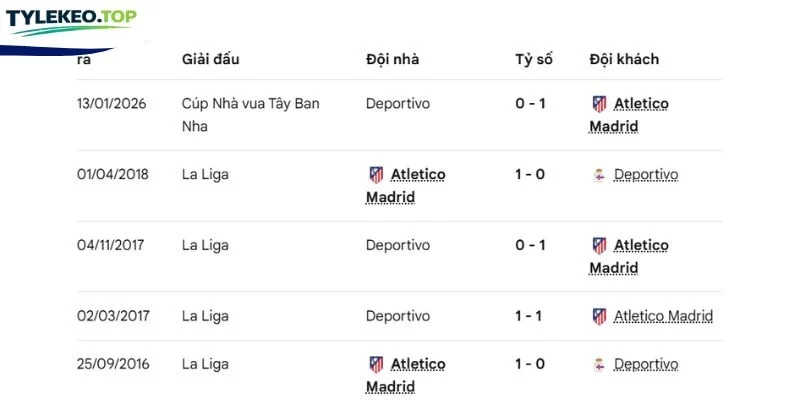800x400 pixels.
Task: Select the 1 - 1 score on 02/03/2017
Action: (x=530, y=316)
